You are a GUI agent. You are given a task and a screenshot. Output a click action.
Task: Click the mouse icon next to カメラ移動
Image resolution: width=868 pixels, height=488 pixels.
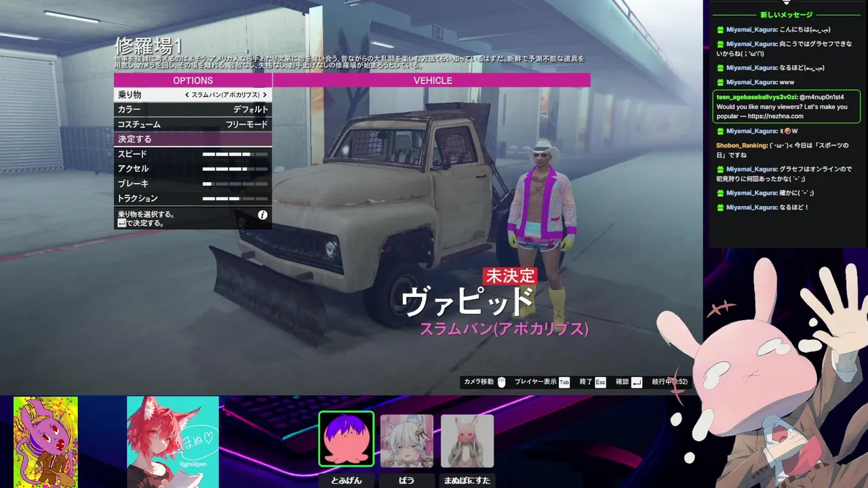[502, 382]
